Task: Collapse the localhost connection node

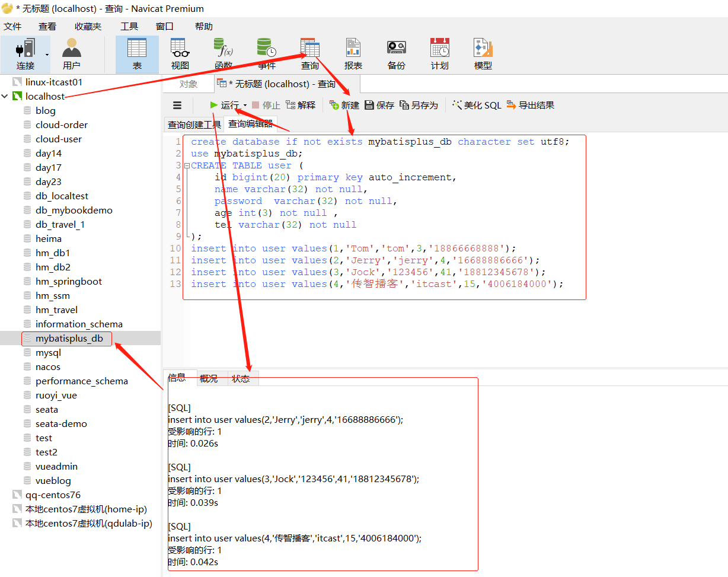Action: click(x=5, y=96)
